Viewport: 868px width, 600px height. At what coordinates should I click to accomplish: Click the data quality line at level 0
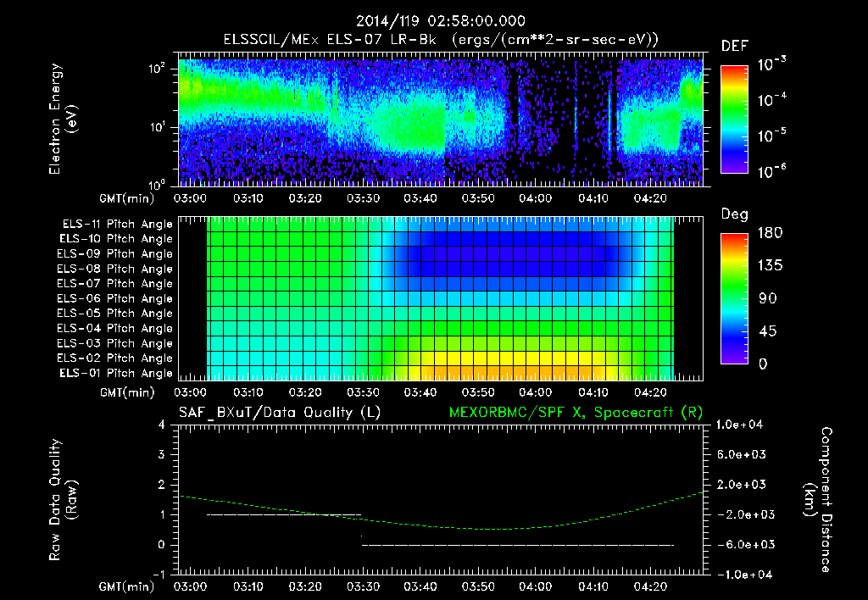pyautogui.click(x=518, y=545)
